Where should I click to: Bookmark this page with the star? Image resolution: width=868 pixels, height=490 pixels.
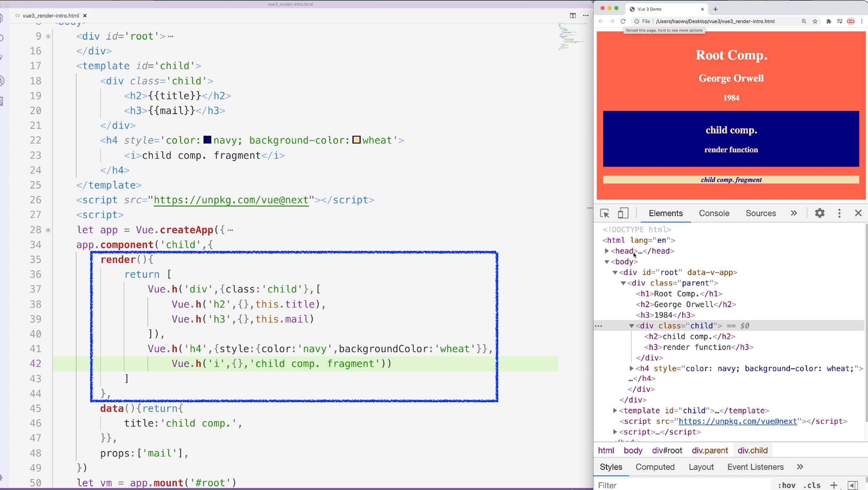coord(815,21)
